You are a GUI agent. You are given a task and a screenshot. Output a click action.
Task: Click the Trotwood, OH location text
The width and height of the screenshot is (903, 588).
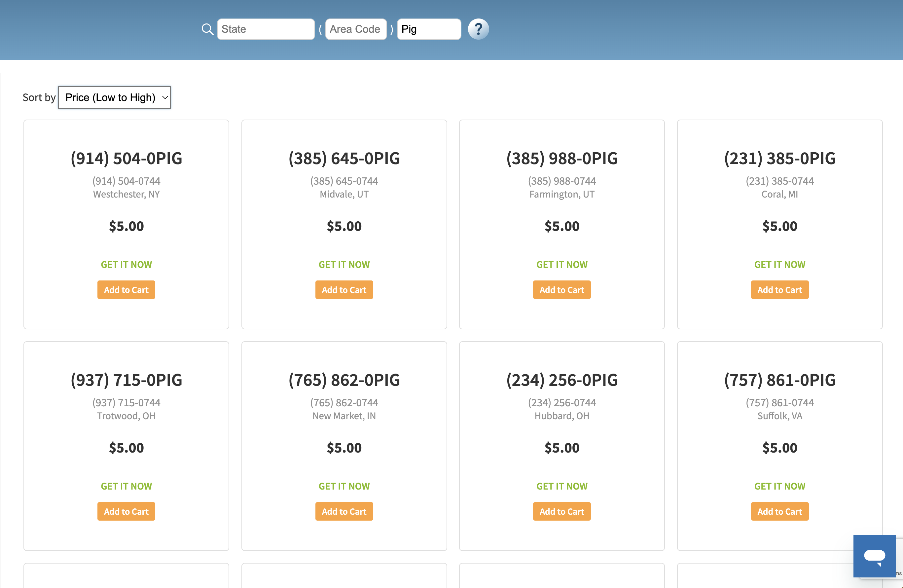[x=126, y=416]
